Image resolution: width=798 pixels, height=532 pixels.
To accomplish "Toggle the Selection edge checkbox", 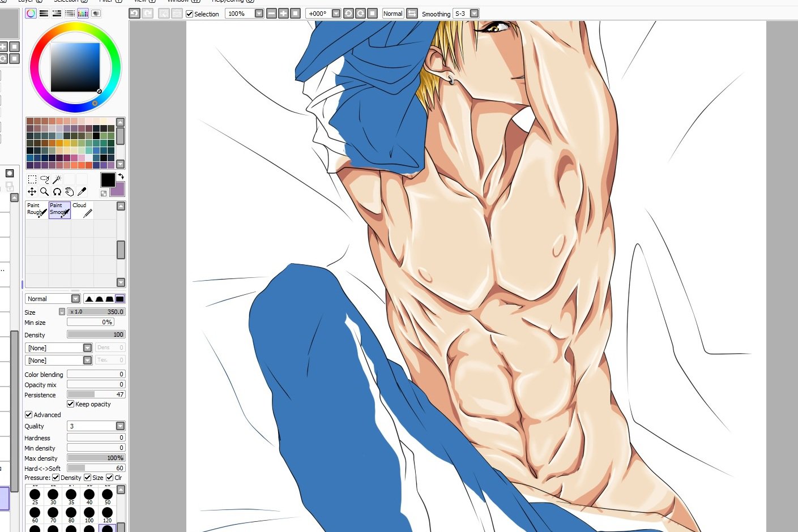I will pyautogui.click(x=189, y=14).
